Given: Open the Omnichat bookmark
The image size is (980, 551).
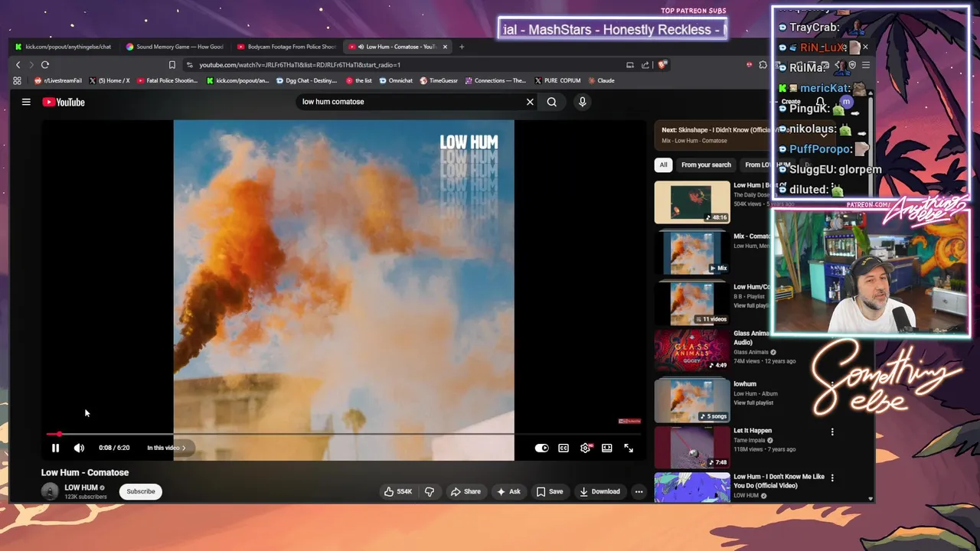Looking at the screenshot, I should point(396,80).
